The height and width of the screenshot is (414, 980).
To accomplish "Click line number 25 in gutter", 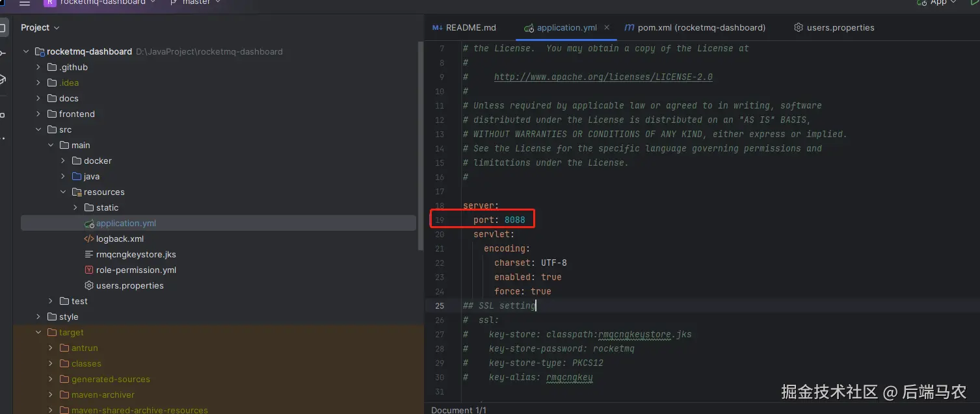I will [x=440, y=305].
